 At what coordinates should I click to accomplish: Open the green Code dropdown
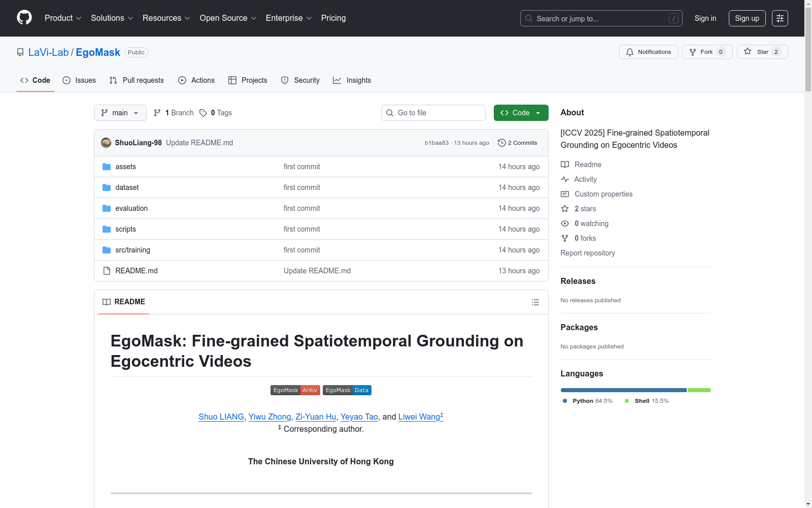521,113
